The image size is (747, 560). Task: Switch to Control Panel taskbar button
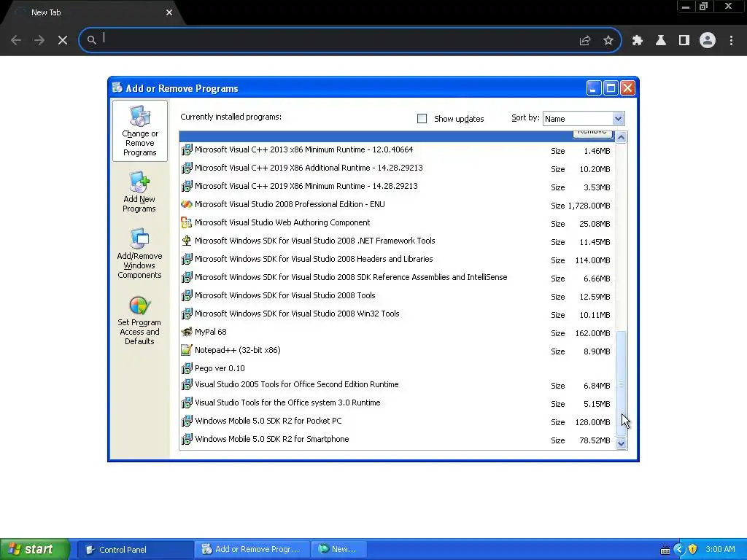point(135,550)
